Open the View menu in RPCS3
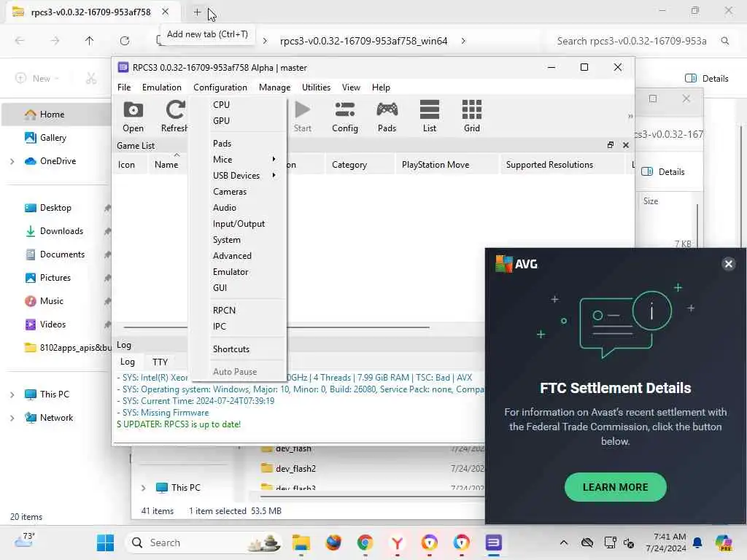 (351, 87)
